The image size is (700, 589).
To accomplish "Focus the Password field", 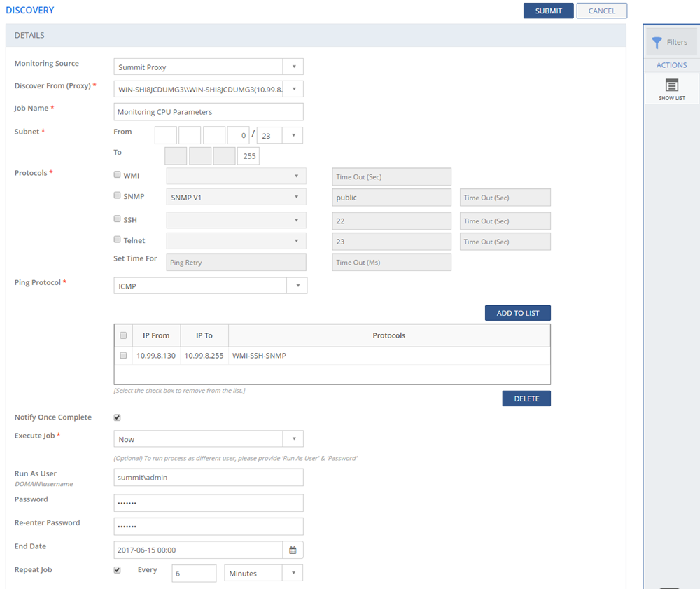I will click(x=209, y=503).
